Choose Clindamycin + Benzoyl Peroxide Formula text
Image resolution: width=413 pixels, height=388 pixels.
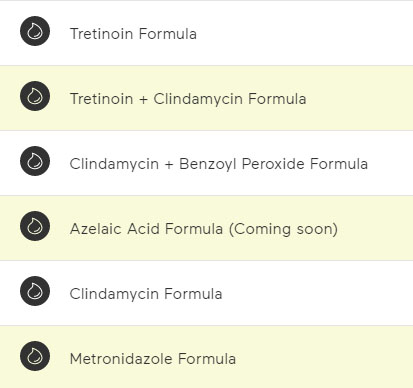[x=219, y=164]
